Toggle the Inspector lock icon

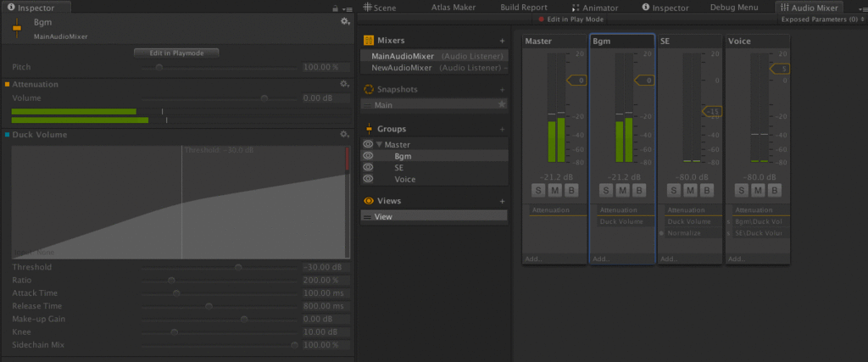[x=335, y=8]
